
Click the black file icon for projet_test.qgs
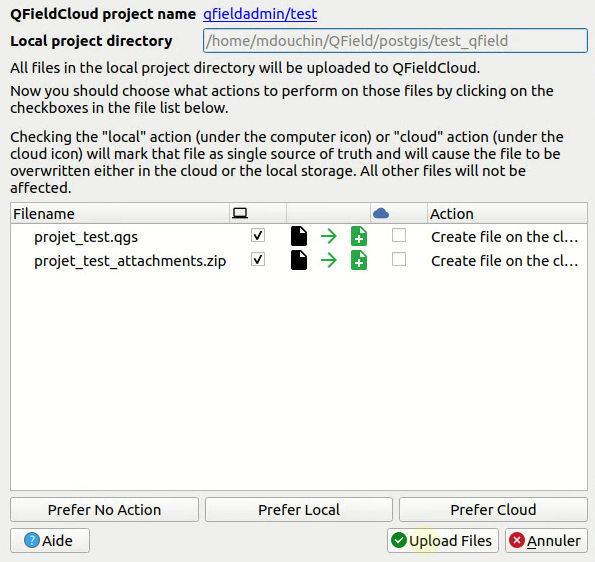[x=299, y=236]
